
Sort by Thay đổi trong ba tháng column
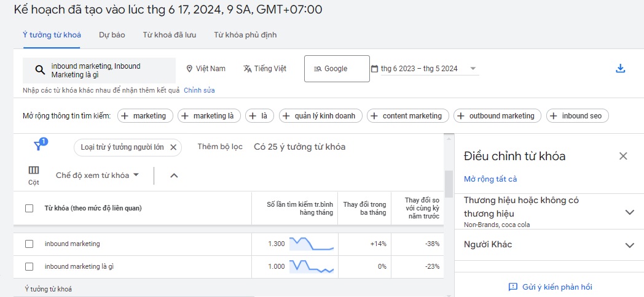coord(364,209)
